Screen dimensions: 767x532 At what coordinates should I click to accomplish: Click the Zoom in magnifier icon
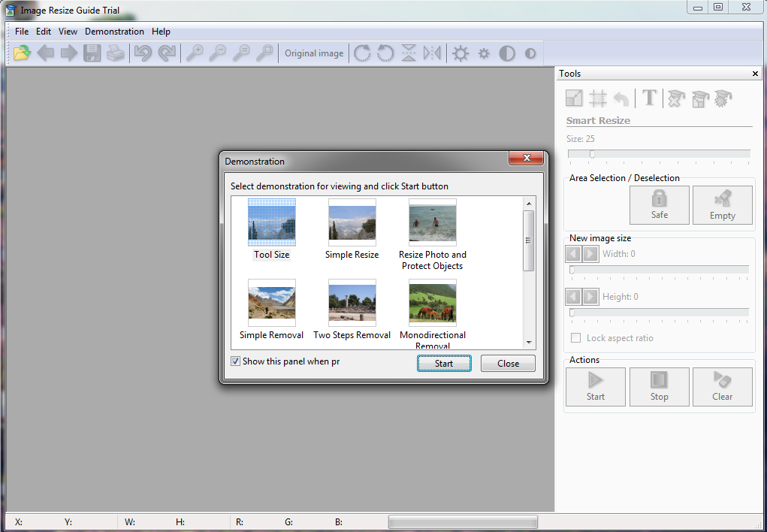[195, 53]
